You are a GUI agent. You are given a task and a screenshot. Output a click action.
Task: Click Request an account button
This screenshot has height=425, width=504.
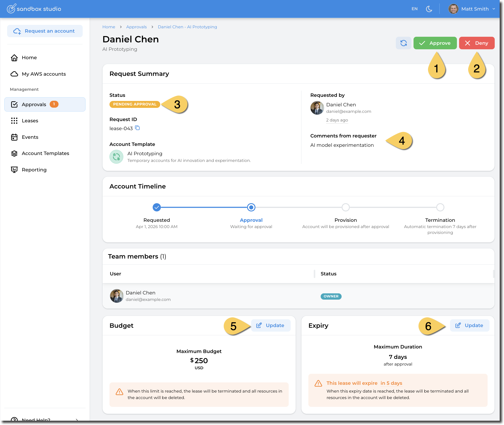[45, 31]
